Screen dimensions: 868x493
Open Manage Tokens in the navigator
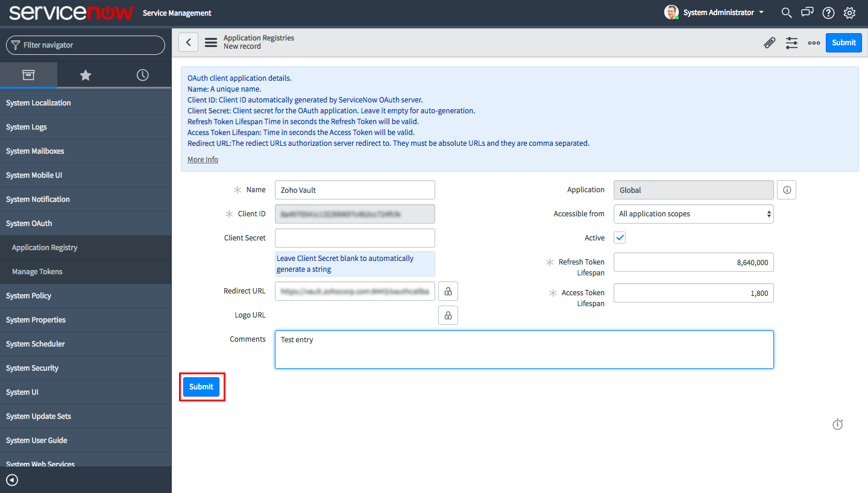click(37, 272)
